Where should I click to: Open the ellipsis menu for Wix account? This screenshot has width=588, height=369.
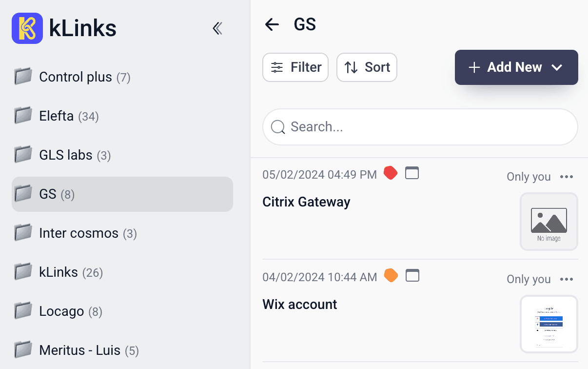point(567,279)
